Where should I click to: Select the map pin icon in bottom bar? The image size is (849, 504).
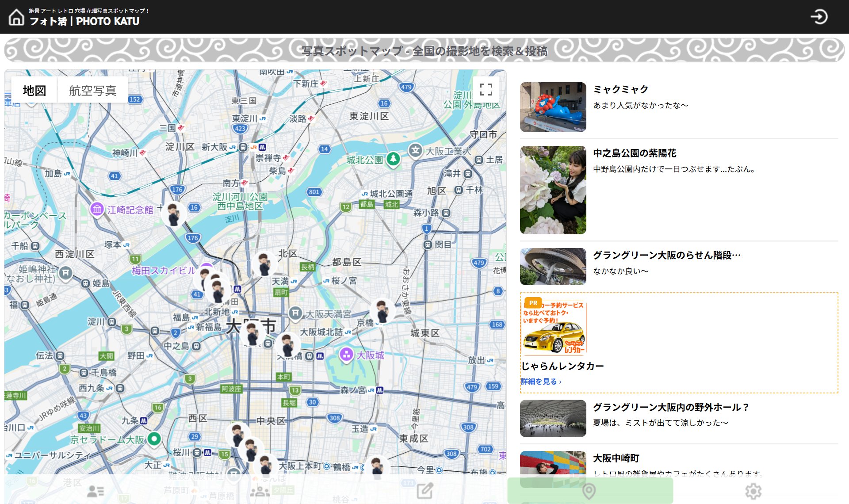589,491
